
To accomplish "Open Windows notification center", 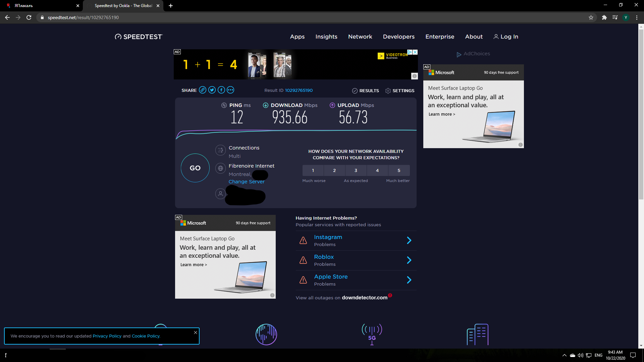I will coord(633,355).
